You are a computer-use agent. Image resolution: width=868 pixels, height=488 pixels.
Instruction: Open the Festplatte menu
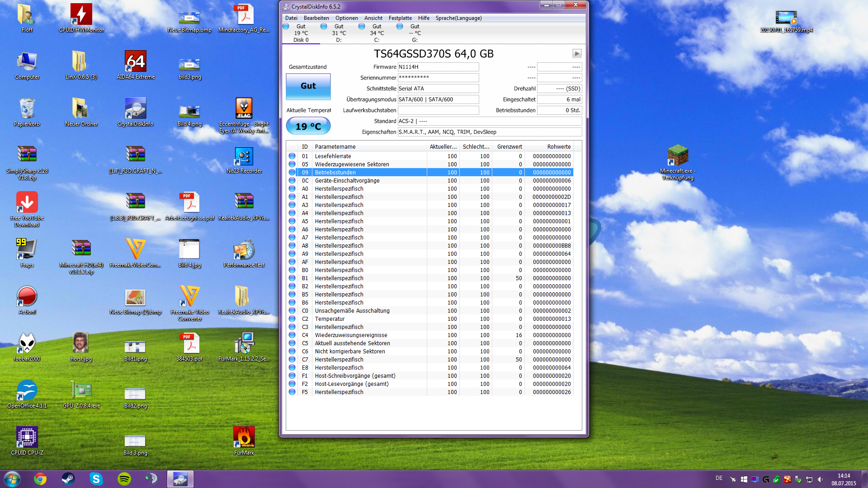400,18
